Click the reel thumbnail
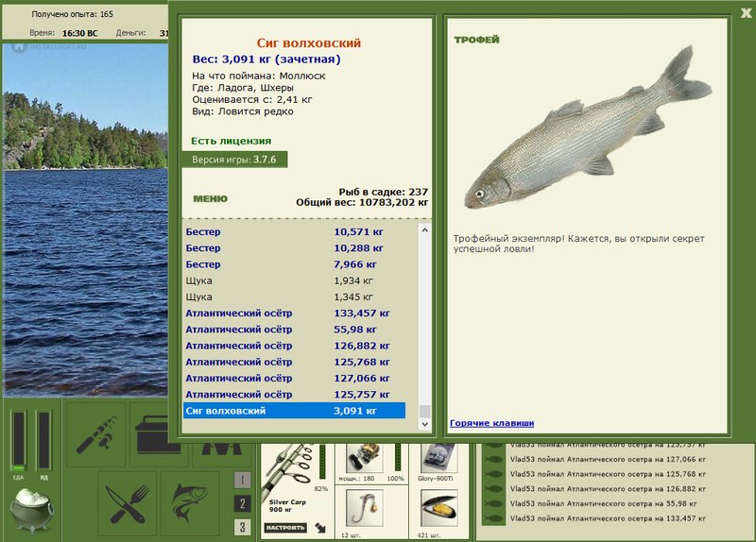The height and width of the screenshot is (542, 756). 364,458
